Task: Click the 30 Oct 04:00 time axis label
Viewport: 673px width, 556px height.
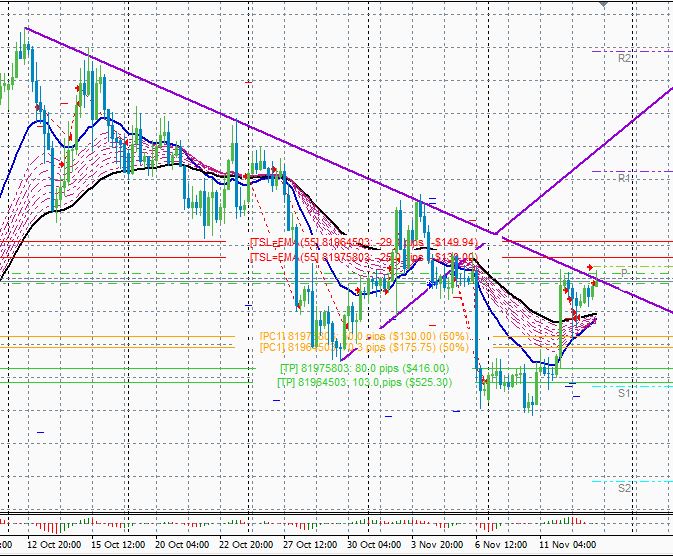Action: (374, 545)
